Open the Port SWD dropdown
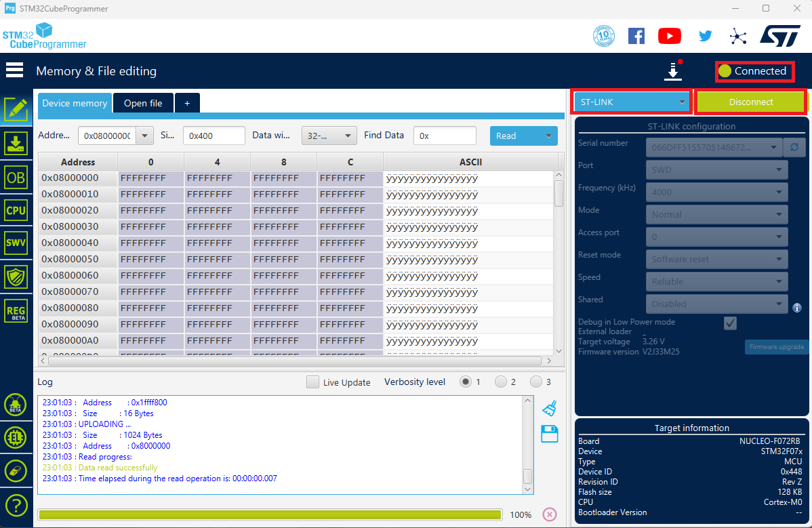This screenshot has height=528, width=812. pos(716,169)
